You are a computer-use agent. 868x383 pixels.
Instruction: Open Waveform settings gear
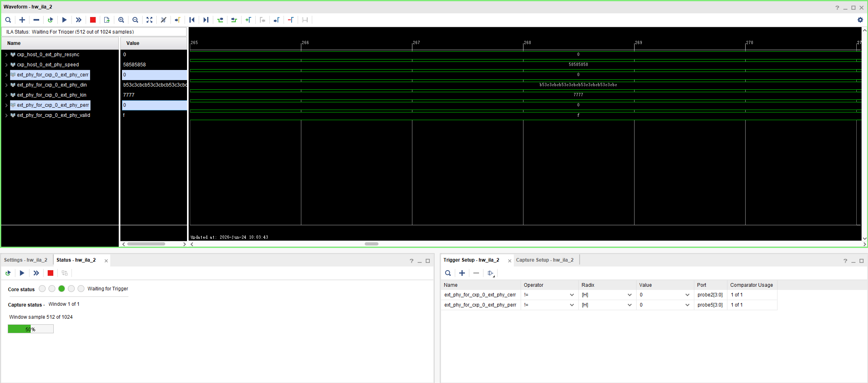[x=860, y=20]
